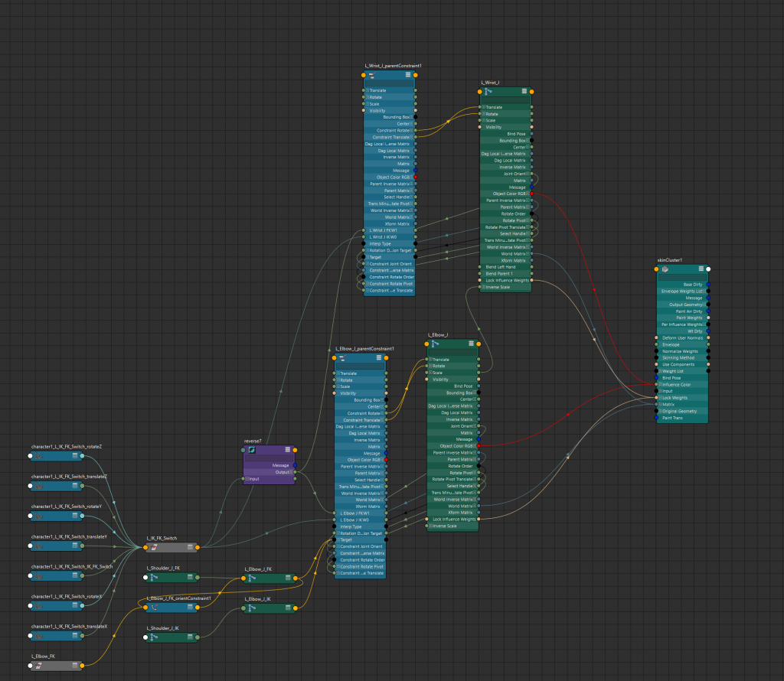Click the Output port of reverse7 node
The height and width of the screenshot is (681, 784).
click(296, 472)
